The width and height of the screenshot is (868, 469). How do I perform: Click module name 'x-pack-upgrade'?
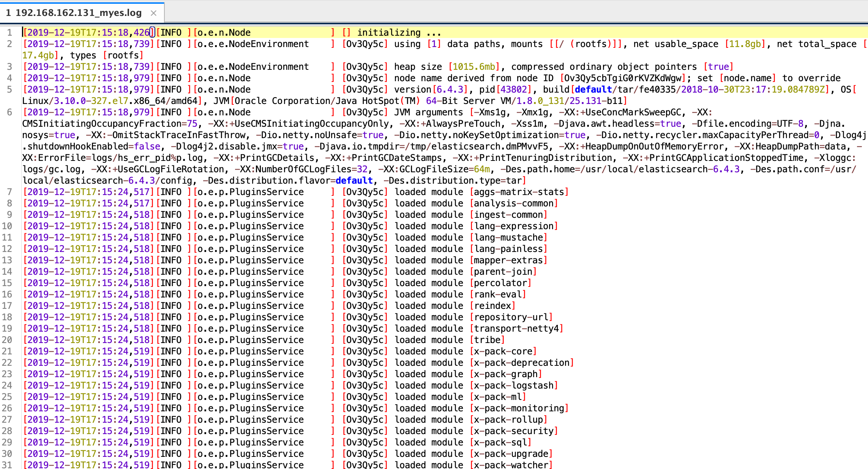pyautogui.click(x=511, y=453)
